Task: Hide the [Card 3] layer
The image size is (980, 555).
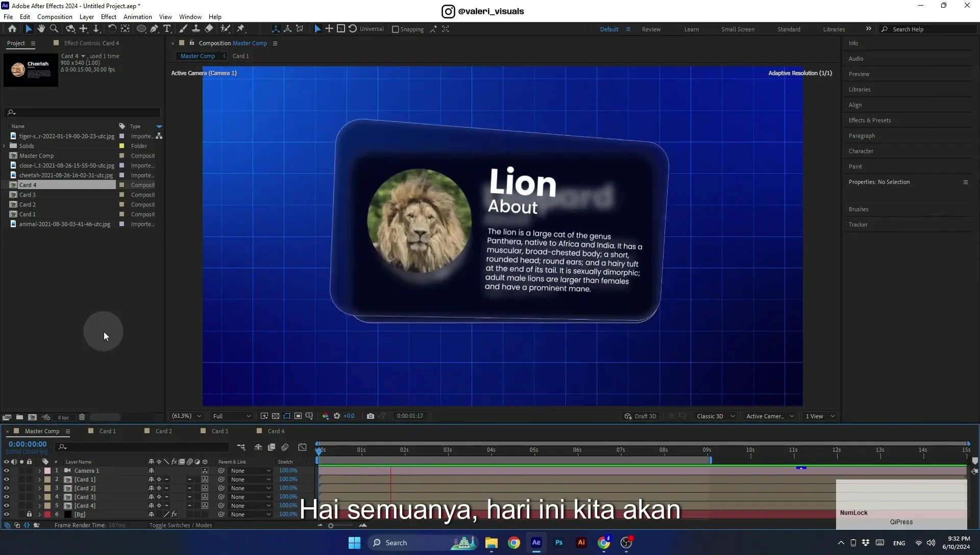Action: [x=6, y=497]
